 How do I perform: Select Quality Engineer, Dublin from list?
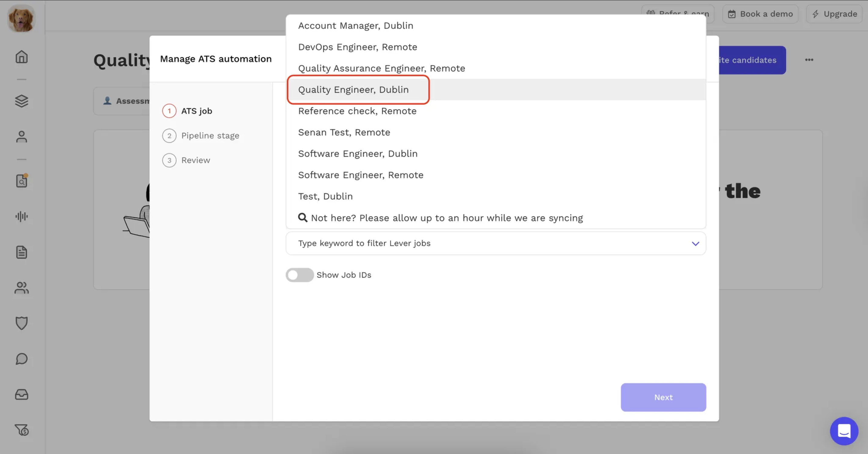tap(353, 90)
